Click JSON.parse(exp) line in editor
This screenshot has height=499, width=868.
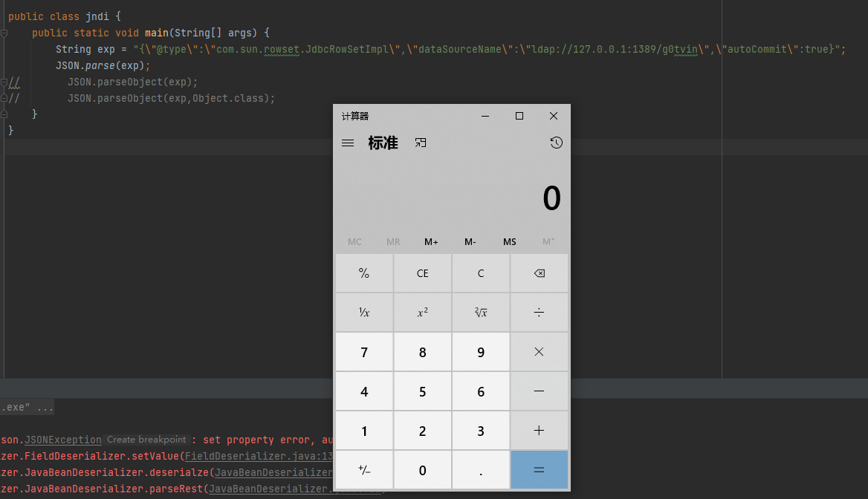pos(103,66)
